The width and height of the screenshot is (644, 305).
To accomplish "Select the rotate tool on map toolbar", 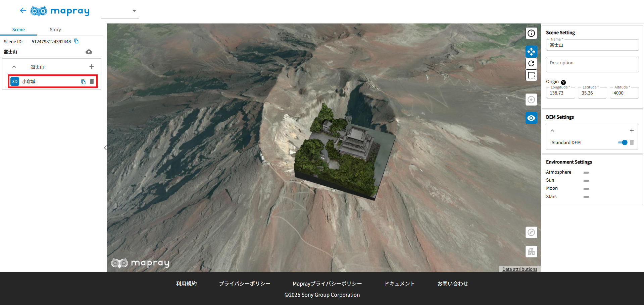I will pos(531,63).
